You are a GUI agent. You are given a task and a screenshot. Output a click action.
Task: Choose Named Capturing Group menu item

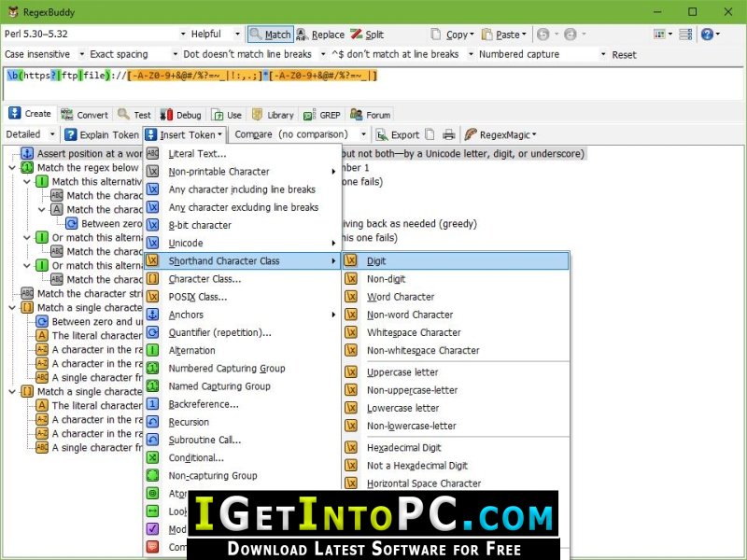pyautogui.click(x=243, y=386)
